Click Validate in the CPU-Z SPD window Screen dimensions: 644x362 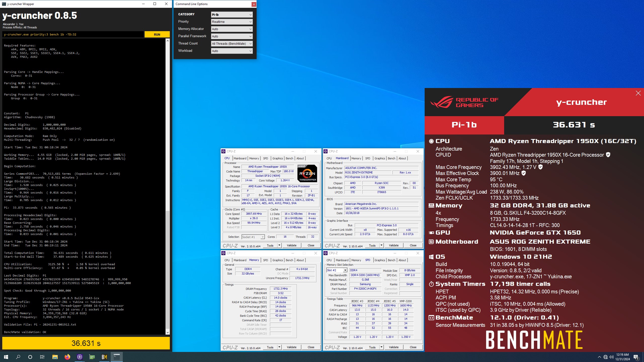394,347
